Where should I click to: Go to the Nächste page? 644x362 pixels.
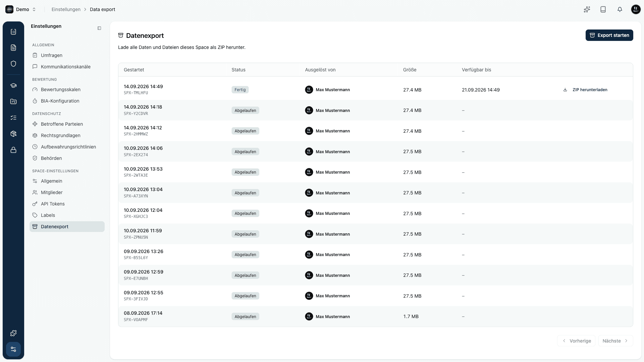click(x=615, y=341)
